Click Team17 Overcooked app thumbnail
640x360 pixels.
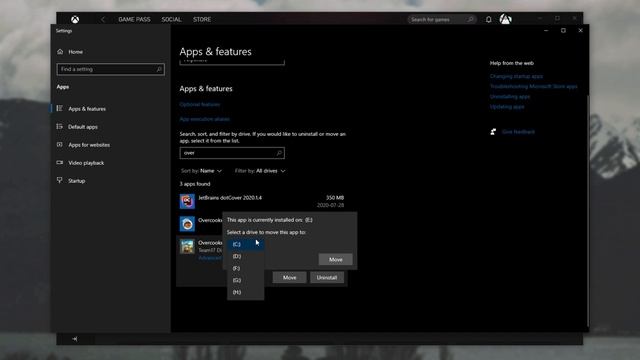coord(187,247)
